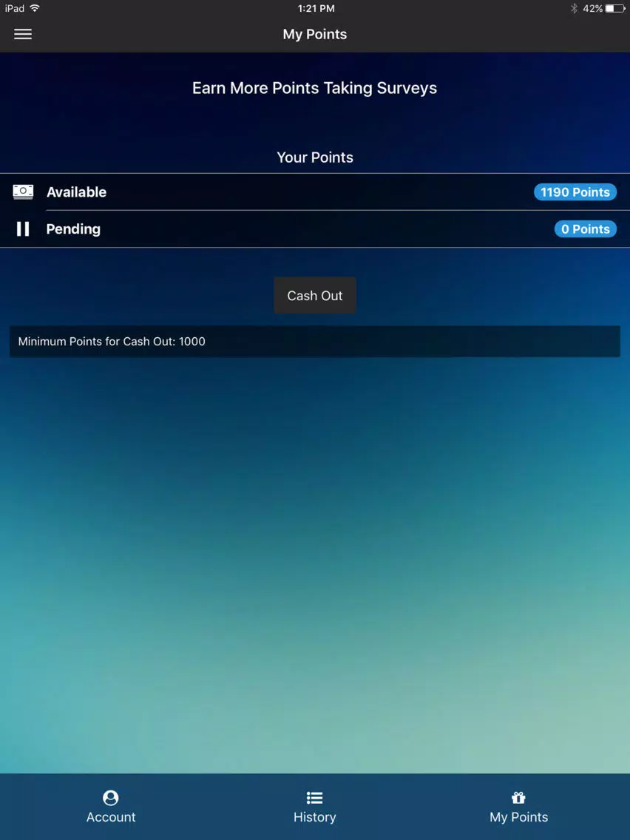Click 'Minimum Points for Cash Out: 1000' notice
The height and width of the screenshot is (840, 630).
315,342
